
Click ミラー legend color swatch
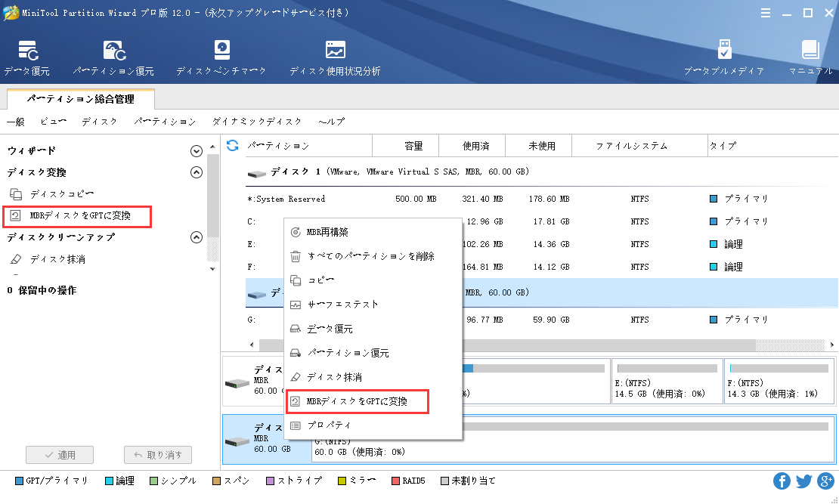[x=342, y=481]
